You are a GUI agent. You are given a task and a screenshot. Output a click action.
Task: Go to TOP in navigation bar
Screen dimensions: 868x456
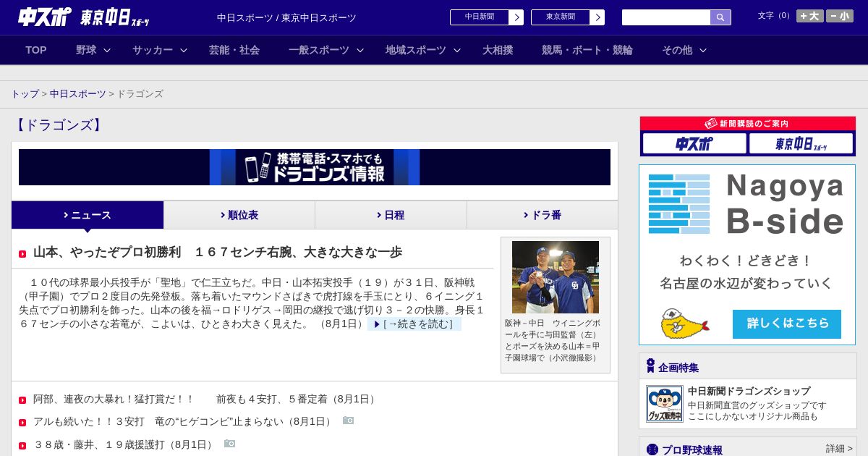[36, 50]
